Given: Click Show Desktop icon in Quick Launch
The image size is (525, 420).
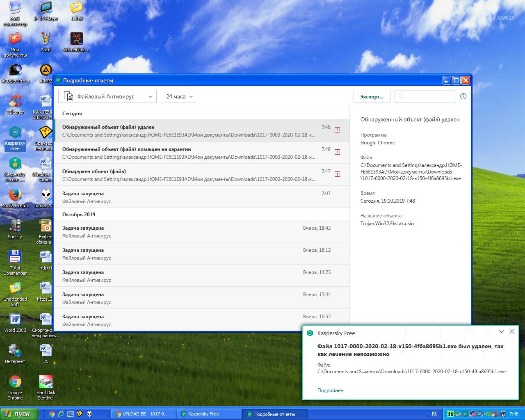Looking at the screenshot, I should click(71, 414).
